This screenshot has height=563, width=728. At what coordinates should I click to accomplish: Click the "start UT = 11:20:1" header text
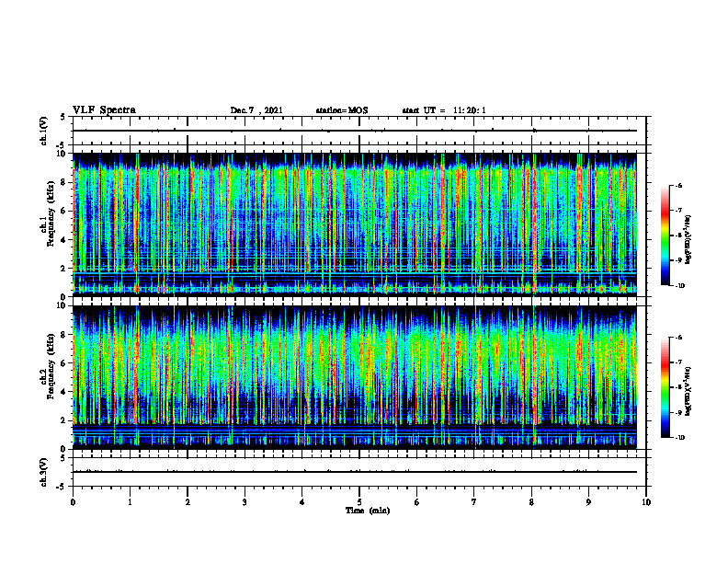(x=444, y=110)
